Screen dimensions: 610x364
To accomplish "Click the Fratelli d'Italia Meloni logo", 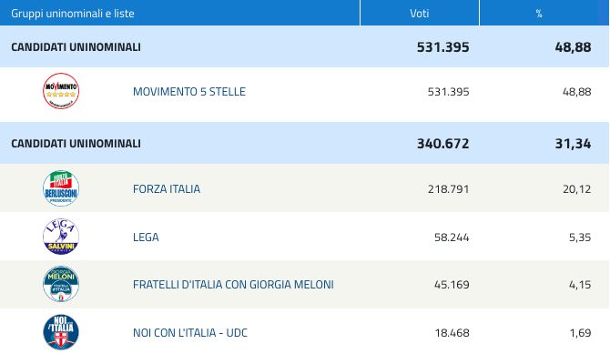I will (61, 284).
